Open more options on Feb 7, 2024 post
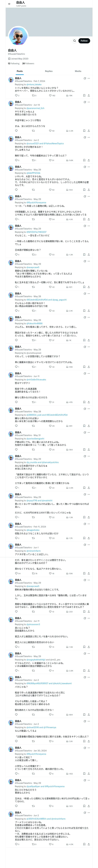98x868 pixels. [89, 78]
